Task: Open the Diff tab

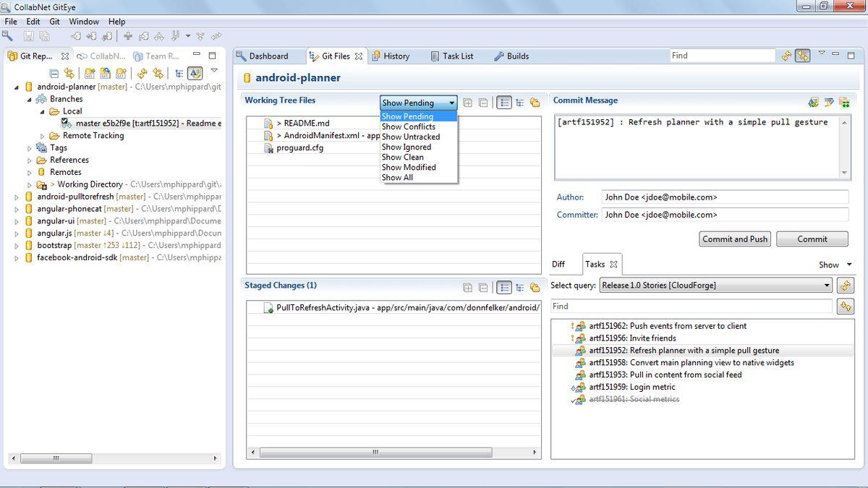Action: pyautogui.click(x=558, y=265)
